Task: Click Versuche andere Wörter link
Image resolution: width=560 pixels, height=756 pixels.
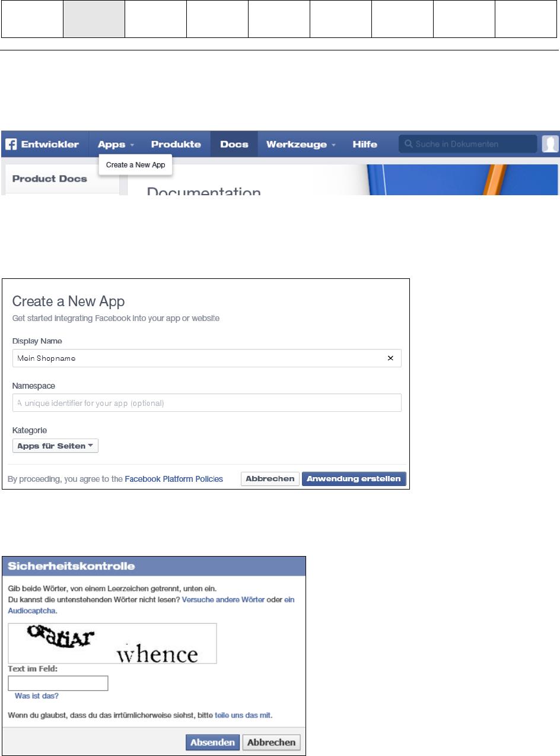Action: pyautogui.click(x=223, y=600)
